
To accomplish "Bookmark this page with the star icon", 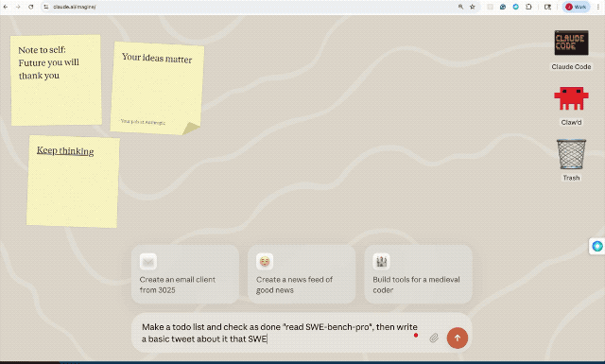I will pos(473,7).
